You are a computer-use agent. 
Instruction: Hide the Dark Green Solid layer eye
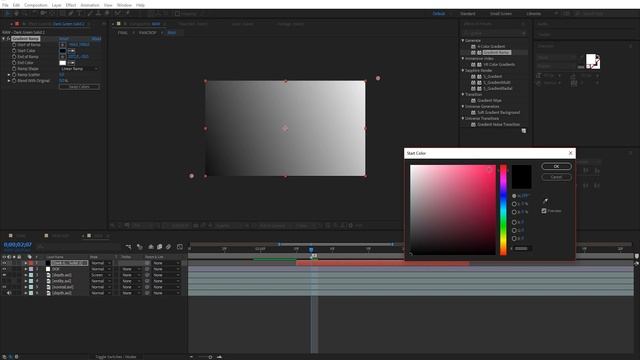[x=4, y=263]
